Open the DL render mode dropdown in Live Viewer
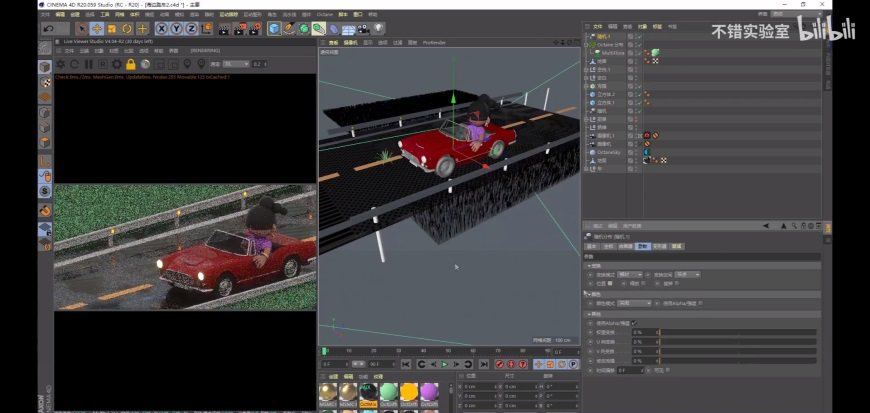Viewport: 870px width, 413px height. click(x=235, y=64)
